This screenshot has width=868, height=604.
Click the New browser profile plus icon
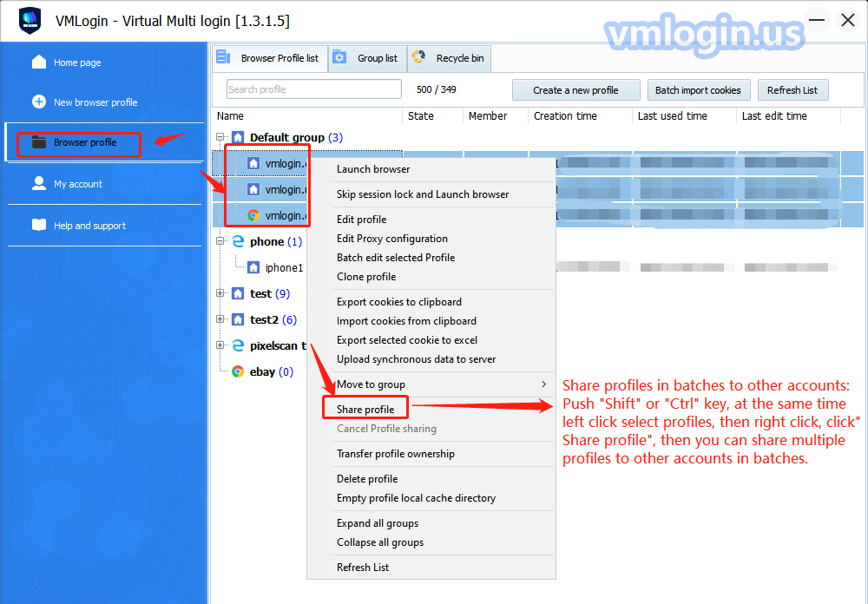[39, 102]
